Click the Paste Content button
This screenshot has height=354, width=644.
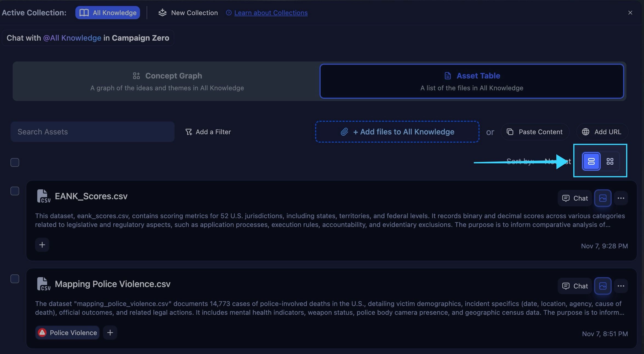(535, 132)
